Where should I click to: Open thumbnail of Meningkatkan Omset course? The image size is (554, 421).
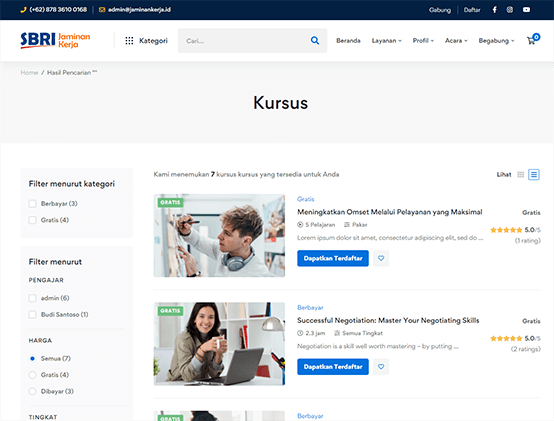pos(219,236)
